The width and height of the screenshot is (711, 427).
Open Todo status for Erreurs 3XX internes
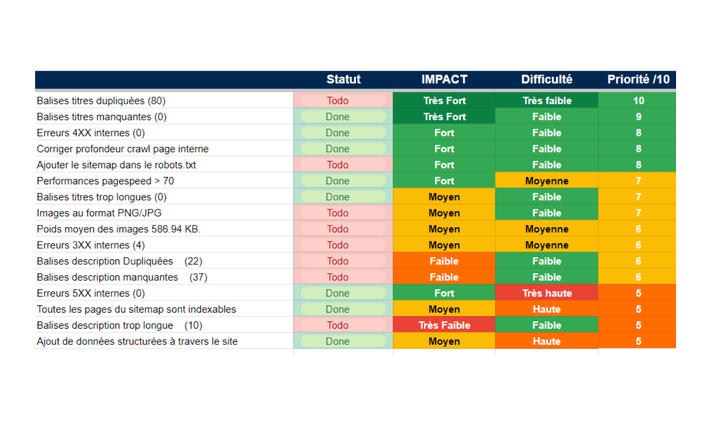[338, 245]
